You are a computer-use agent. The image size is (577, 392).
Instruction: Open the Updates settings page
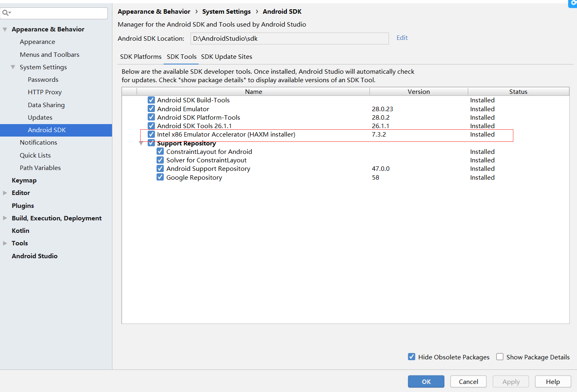(x=40, y=118)
